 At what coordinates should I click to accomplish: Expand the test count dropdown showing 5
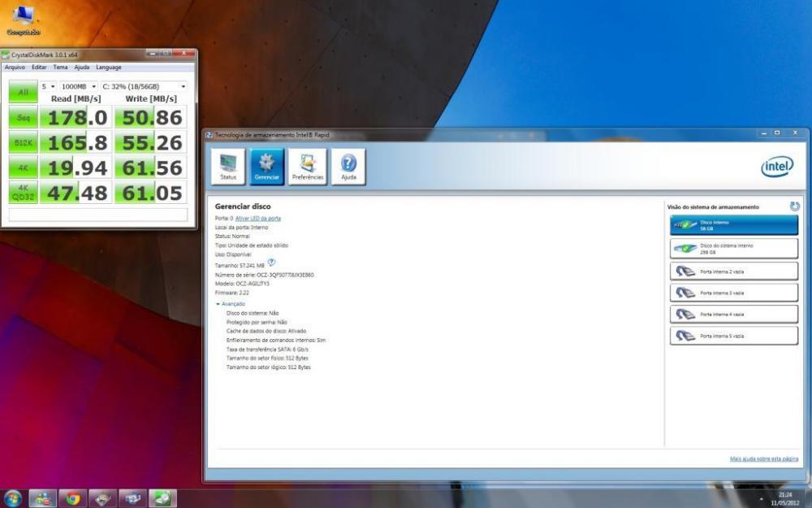tap(48, 86)
